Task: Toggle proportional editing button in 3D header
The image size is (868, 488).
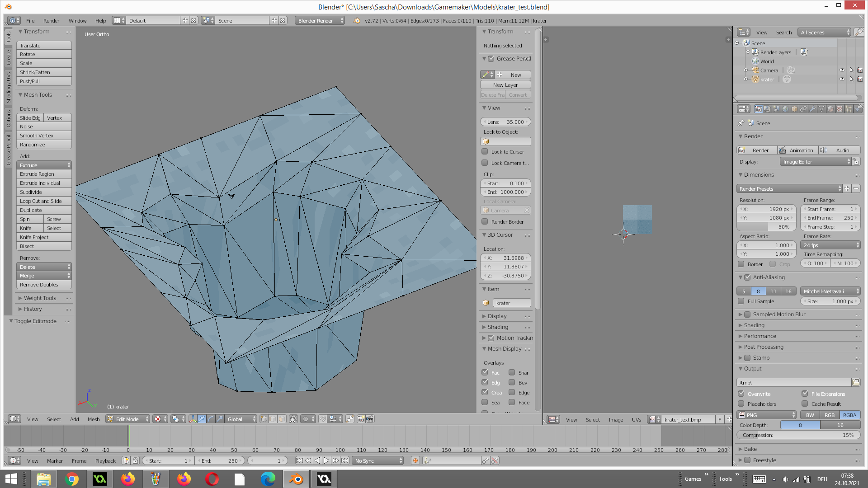Action: (306, 419)
